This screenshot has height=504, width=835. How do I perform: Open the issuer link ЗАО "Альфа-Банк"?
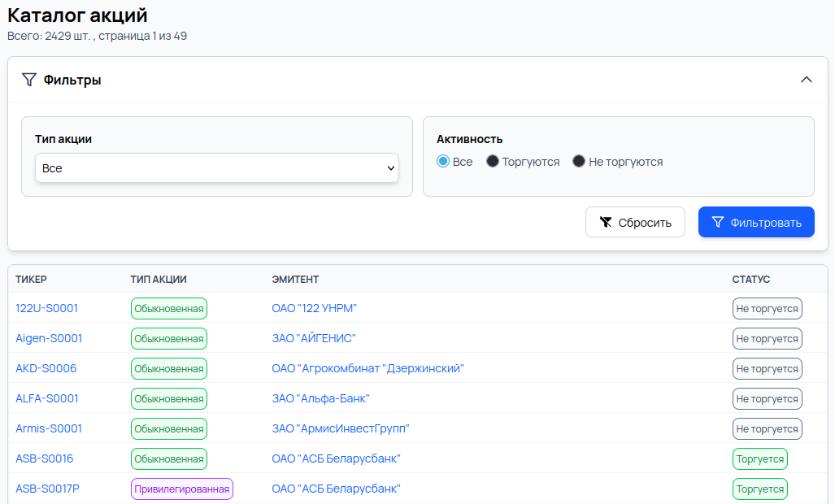320,398
